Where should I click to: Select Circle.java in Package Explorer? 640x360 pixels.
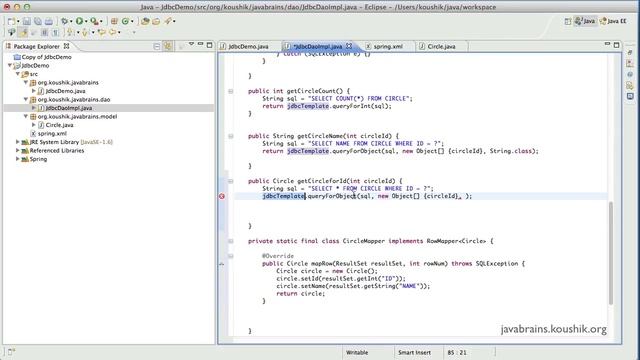pyautogui.click(x=59, y=125)
